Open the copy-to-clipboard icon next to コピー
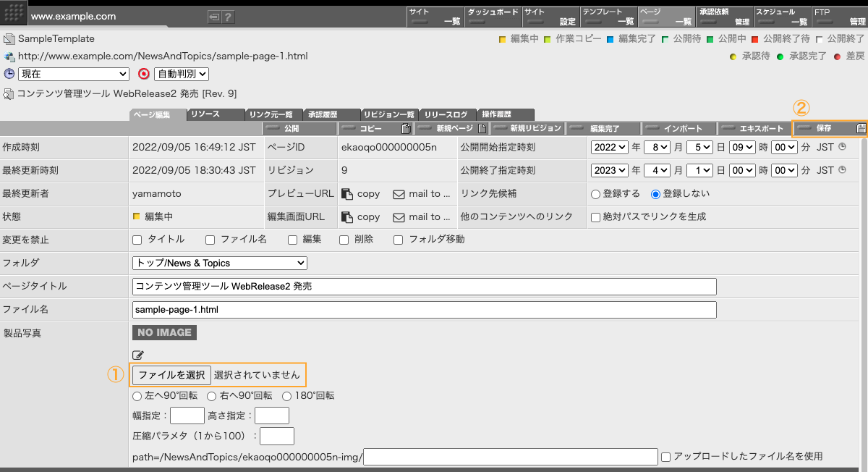868x472 pixels. coord(404,127)
